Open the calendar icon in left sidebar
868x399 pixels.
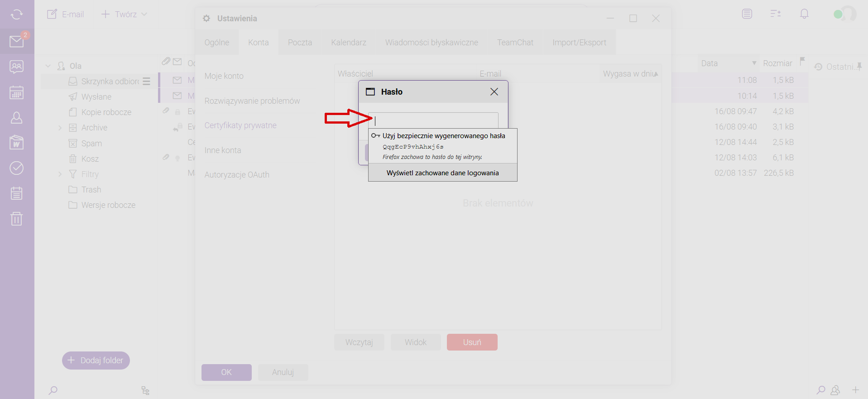tap(16, 93)
